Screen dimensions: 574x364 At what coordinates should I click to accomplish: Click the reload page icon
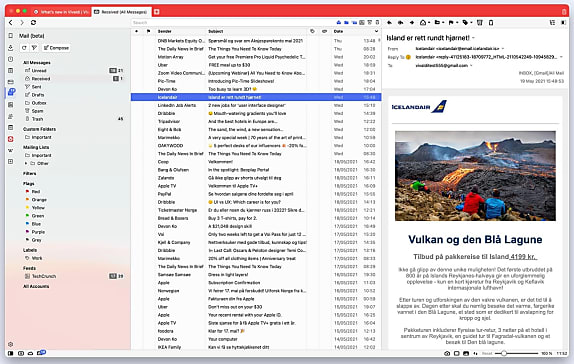(33, 23)
